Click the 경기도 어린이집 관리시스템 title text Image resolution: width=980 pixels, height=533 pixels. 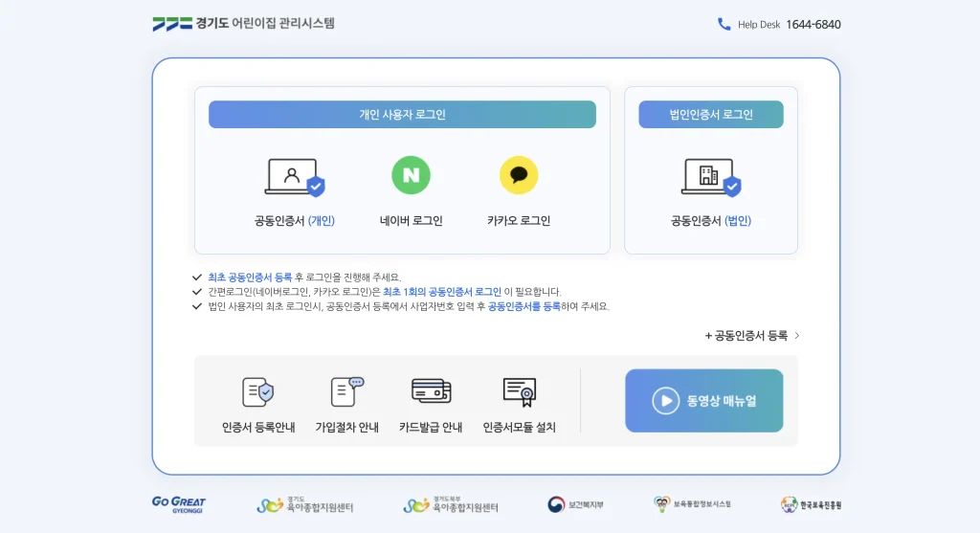pos(265,24)
